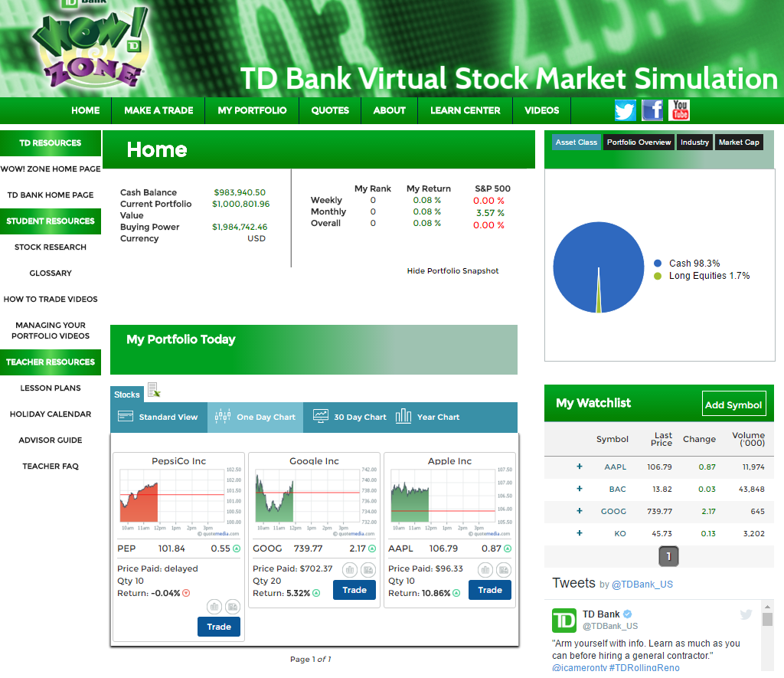Viewport: 784px width, 678px height.
Task: Open the QUOTES menu item
Action: 330,110
